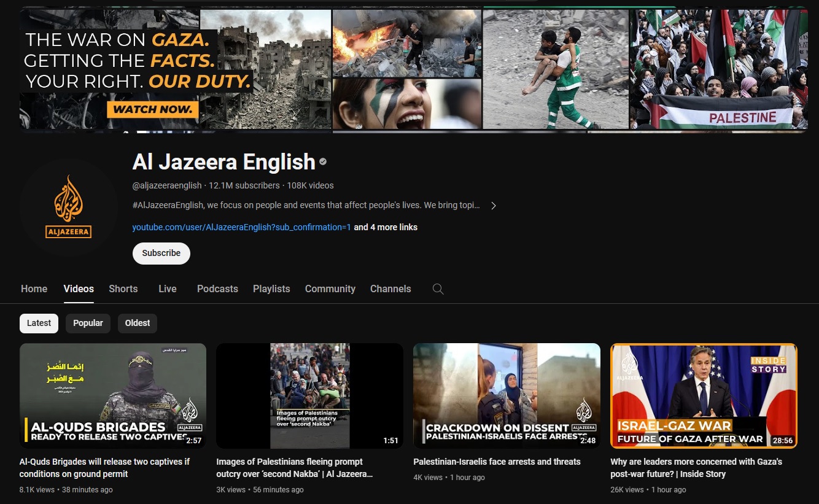This screenshot has width=819, height=504.
Task: Switch to the Shorts tab
Action: [123, 289]
